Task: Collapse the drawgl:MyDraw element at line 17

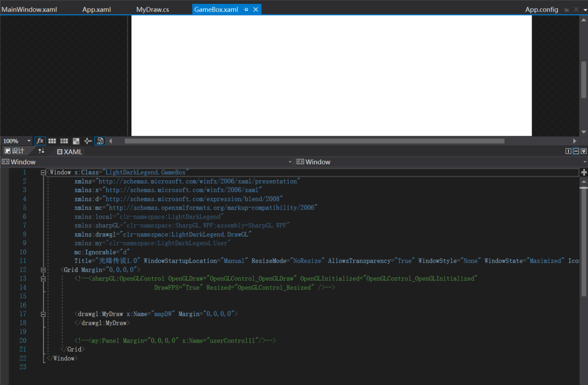Action: (43, 314)
